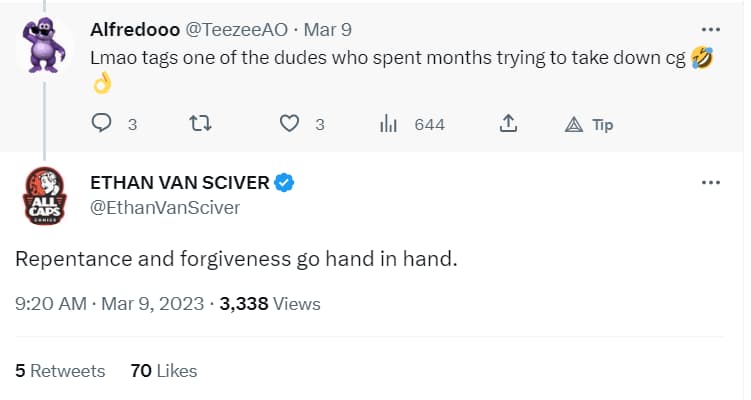This screenshot has width=751, height=400.
Task: View the 70 Likes list
Action: [164, 371]
